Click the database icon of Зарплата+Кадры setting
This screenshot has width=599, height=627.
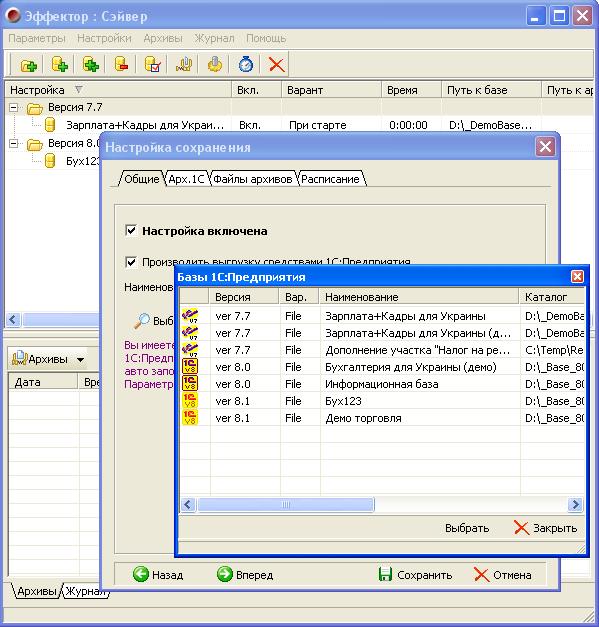[50, 125]
